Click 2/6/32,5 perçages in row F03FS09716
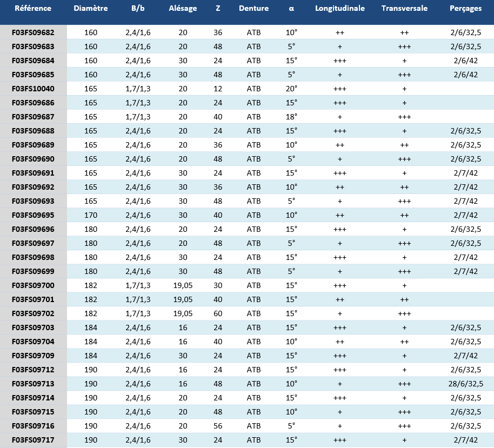Image resolution: width=494 pixels, height=448 pixels. pyautogui.click(x=466, y=426)
